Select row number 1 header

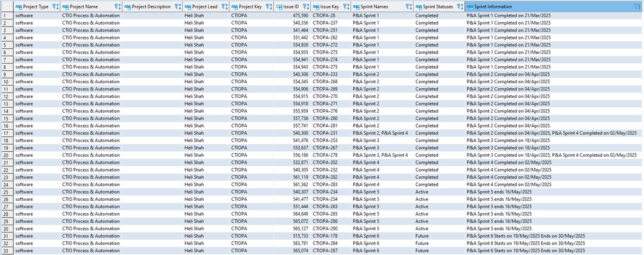[x=6, y=15]
